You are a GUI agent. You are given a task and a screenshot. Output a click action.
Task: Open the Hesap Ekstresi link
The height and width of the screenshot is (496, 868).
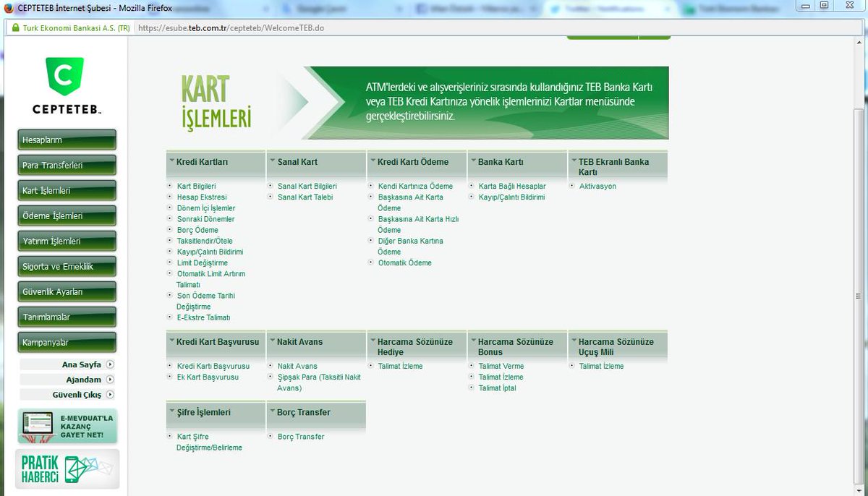[202, 197]
